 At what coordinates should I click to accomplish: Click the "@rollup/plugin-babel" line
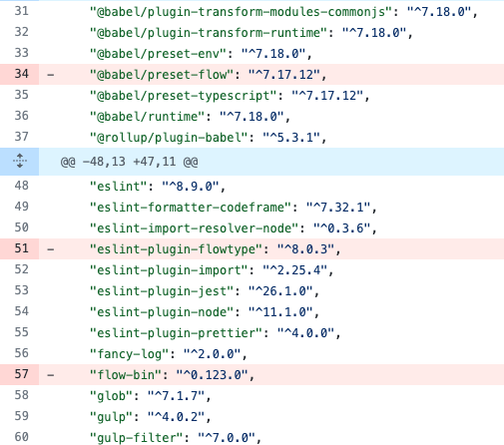[208, 137]
